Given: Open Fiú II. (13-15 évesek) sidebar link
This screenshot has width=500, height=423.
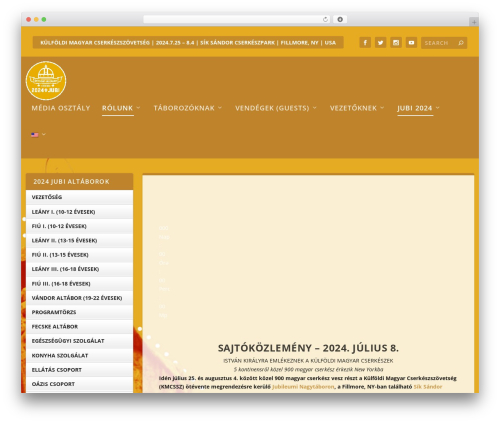Looking at the screenshot, I should pyautogui.click(x=79, y=255).
